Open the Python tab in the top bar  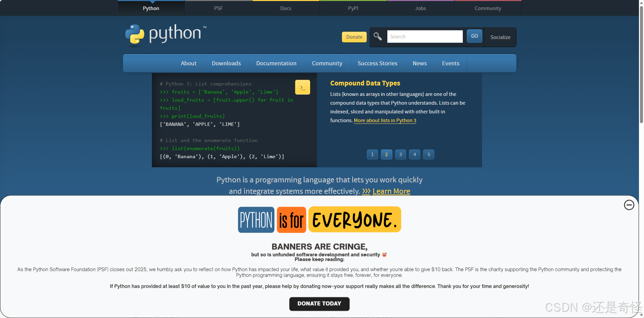[151, 8]
